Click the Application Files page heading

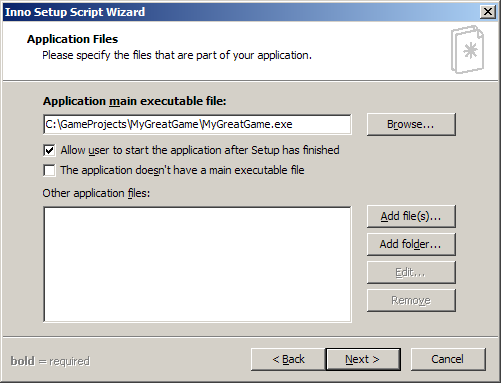tap(72, 39)
